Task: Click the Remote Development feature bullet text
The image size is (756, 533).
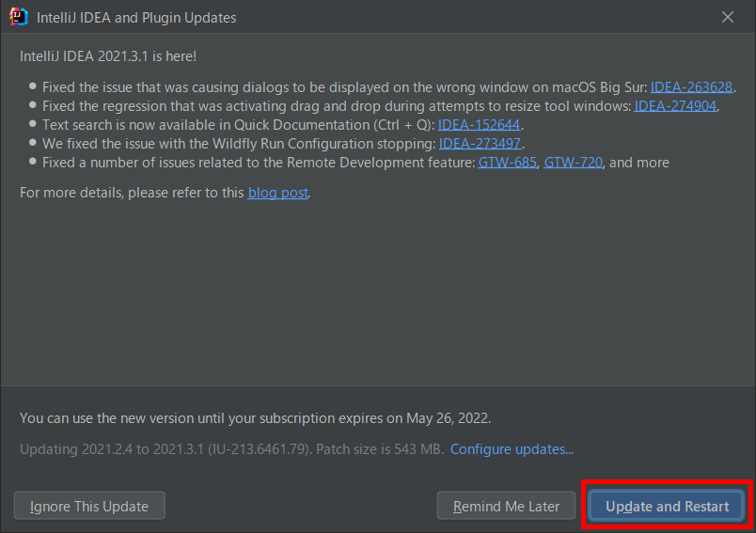Action: tap(259, 163)
